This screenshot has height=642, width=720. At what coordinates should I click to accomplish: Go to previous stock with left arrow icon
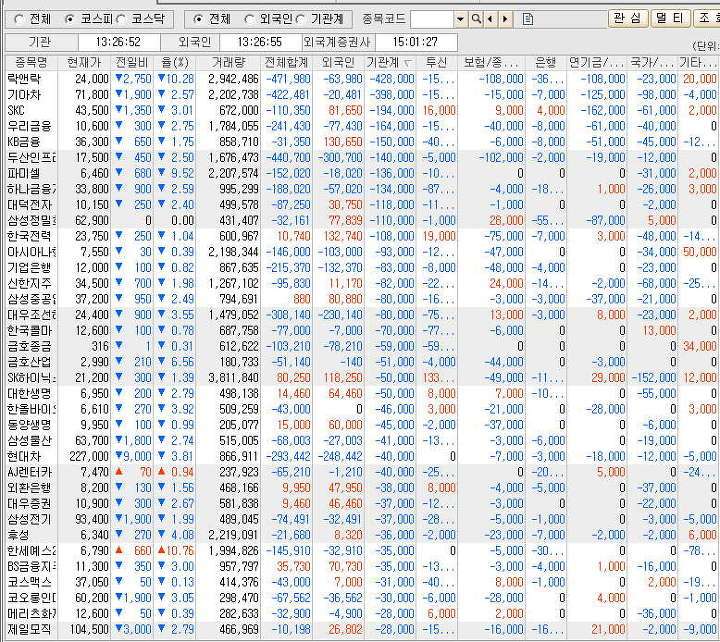[490, 19]
